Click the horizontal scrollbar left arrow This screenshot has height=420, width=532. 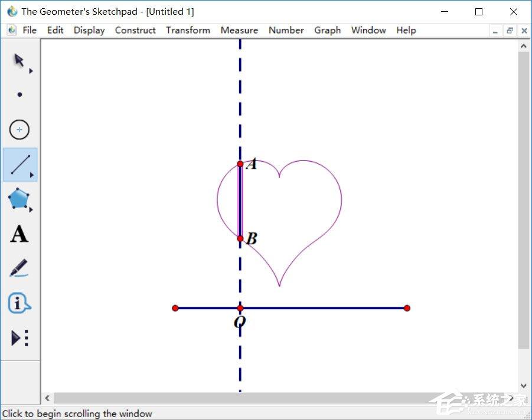point(47,399)
